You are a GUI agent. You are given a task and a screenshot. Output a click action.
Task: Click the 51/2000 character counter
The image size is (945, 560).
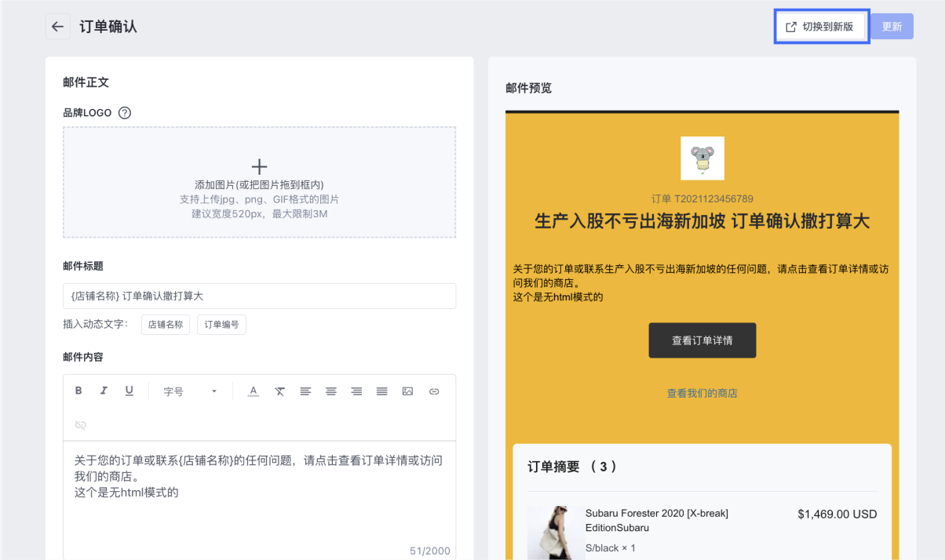click(x=430, y=551)
